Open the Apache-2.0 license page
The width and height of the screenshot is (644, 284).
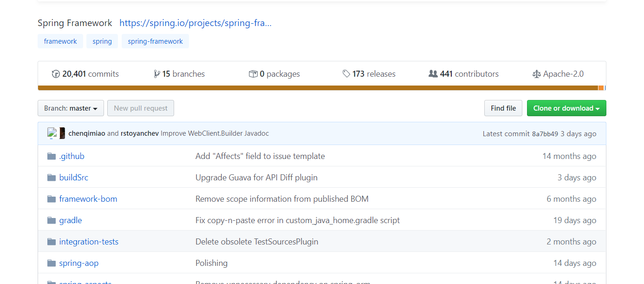(558, 74)
